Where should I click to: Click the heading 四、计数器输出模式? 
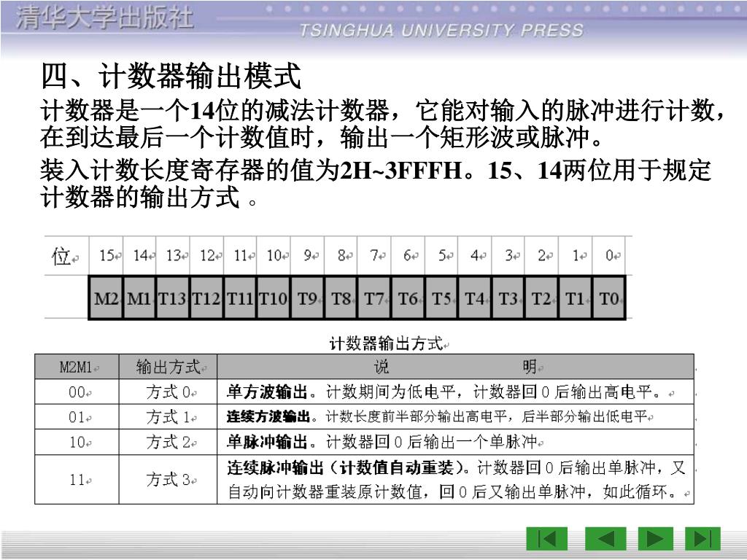tap(171, 76)
